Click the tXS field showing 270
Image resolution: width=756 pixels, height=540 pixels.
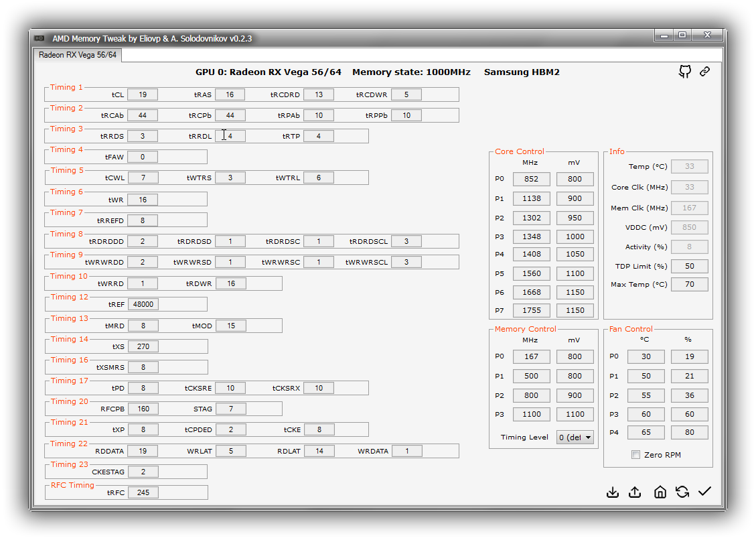click(143, 346)
